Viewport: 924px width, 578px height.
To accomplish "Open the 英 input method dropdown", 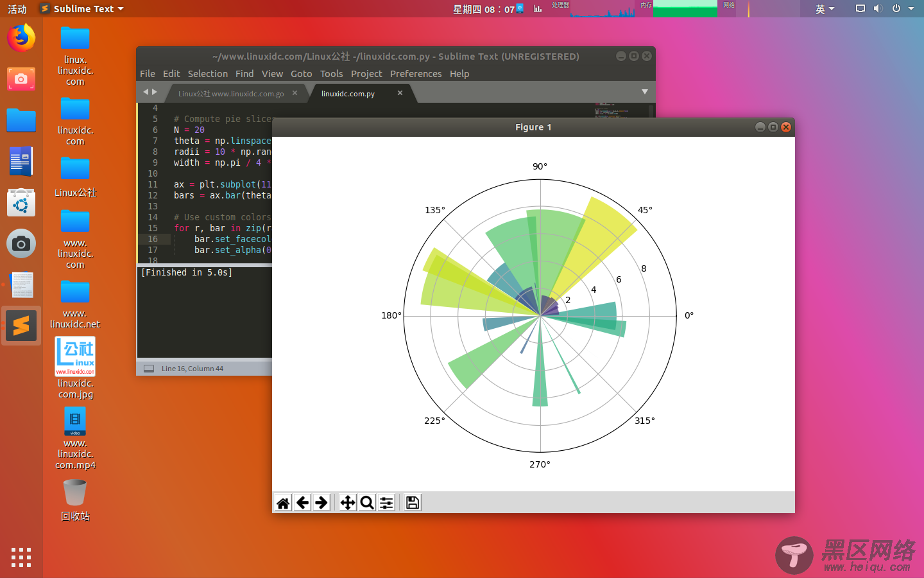I will (825, 8).
